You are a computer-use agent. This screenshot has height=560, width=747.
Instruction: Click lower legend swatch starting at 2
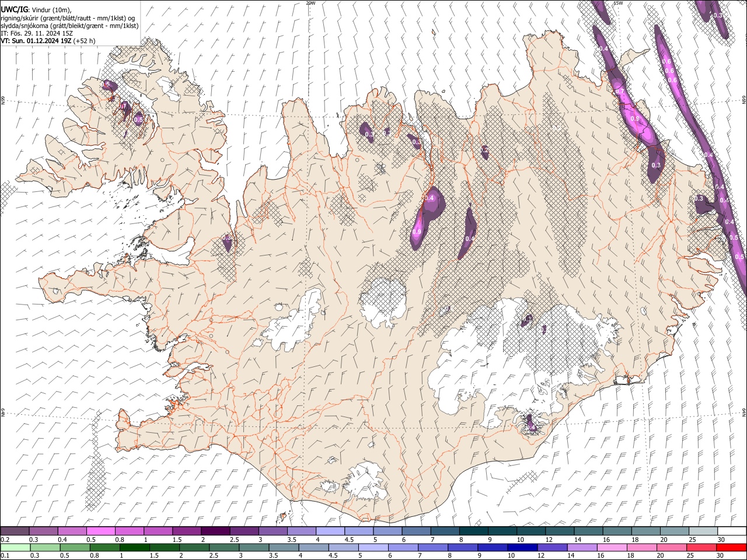194,547
